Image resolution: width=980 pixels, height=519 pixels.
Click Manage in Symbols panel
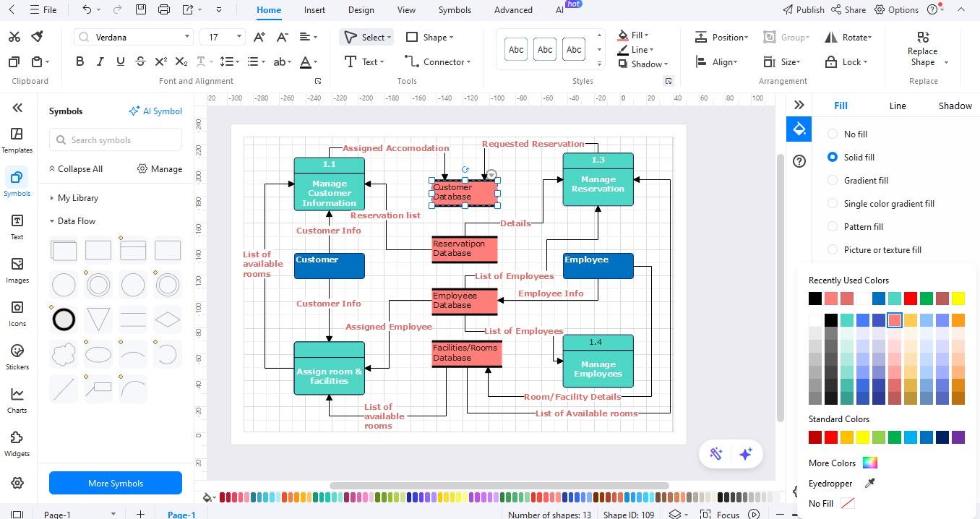160,169
